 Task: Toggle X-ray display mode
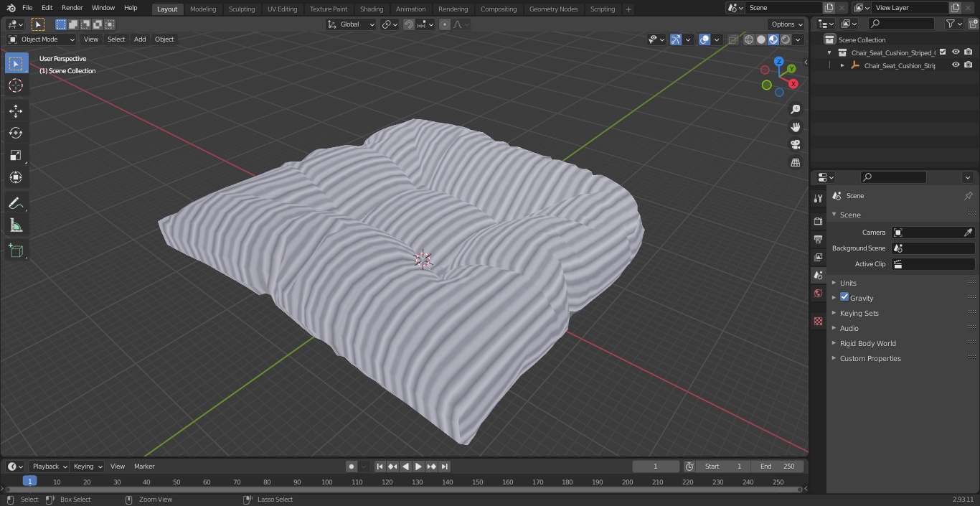tap(732, 39)
